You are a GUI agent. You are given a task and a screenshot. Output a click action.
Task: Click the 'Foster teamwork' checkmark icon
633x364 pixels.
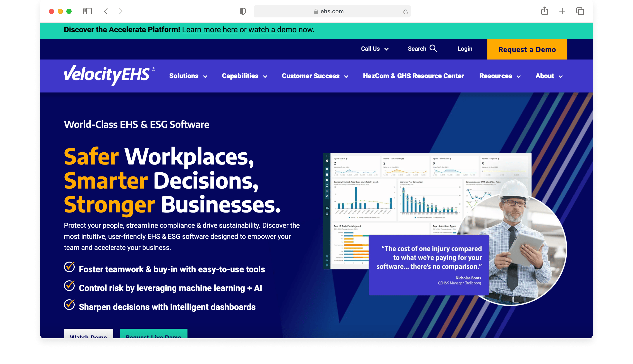click(69, 267)
